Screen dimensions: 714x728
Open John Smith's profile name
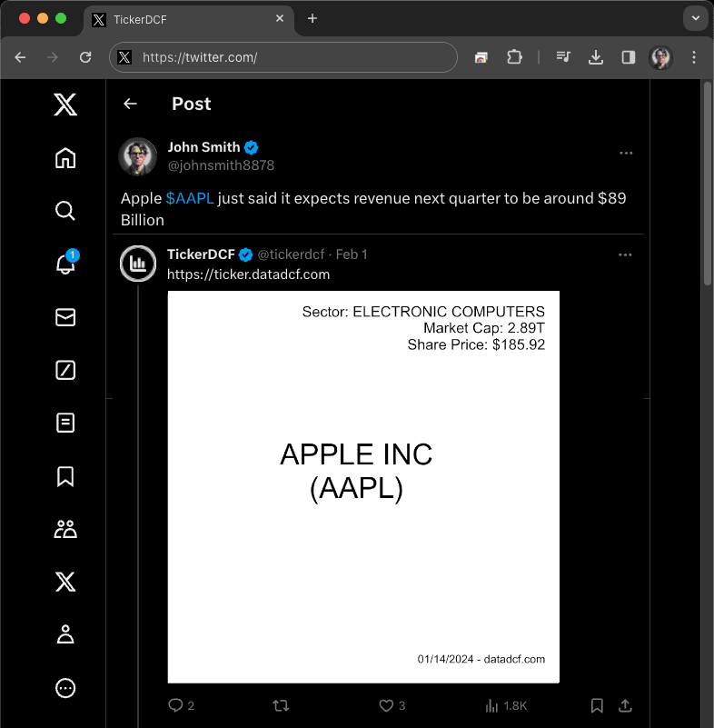point(203,147)
